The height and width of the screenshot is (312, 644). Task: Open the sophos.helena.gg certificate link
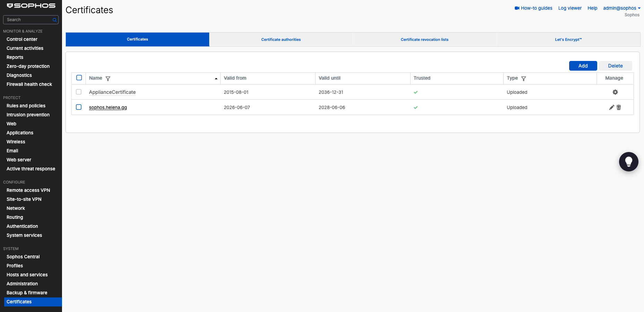[x=108, y=107]
